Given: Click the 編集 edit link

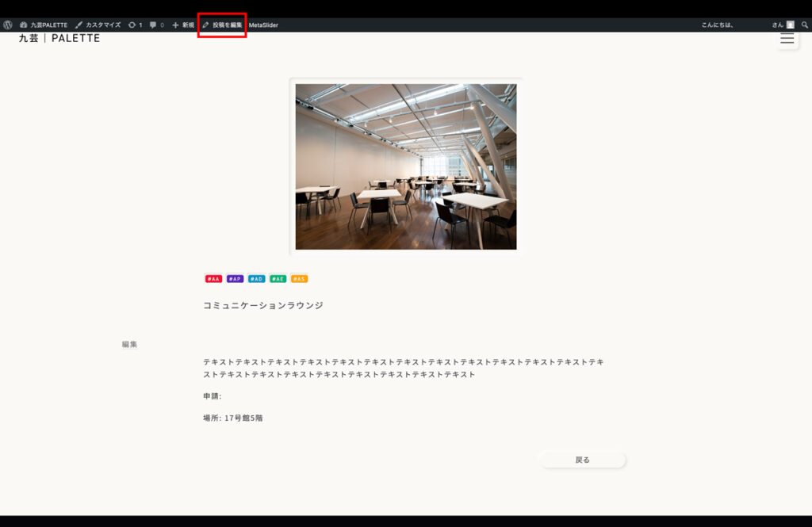Looking at the screenshot, I should point(129,345).
